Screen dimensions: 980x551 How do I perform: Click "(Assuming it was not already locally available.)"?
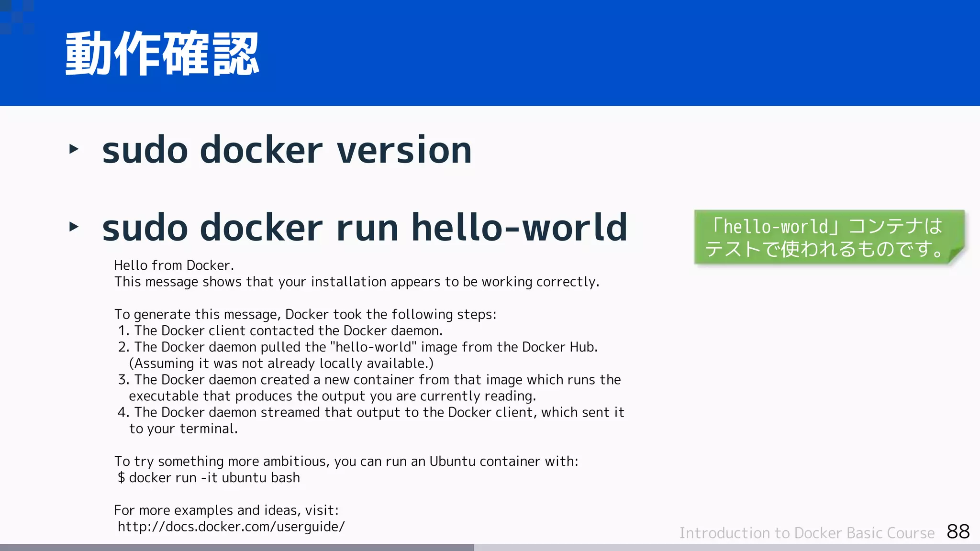tap(281, 364)
